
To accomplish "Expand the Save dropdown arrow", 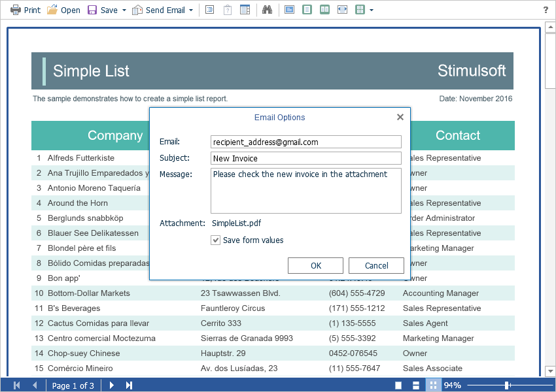I will coord(124,10).
